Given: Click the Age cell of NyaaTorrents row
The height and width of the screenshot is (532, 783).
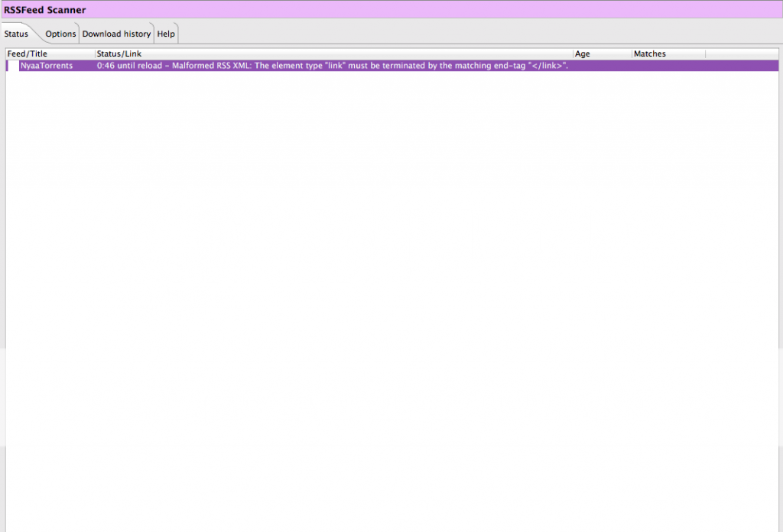Looking at the screenshot, I should pos(601,66).
